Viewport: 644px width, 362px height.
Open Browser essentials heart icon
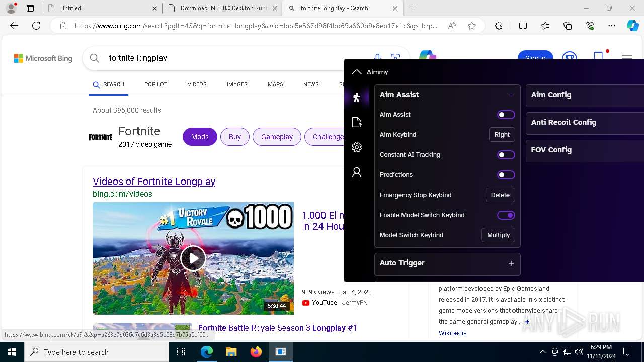pyautogui.click(x=590, y=26)
